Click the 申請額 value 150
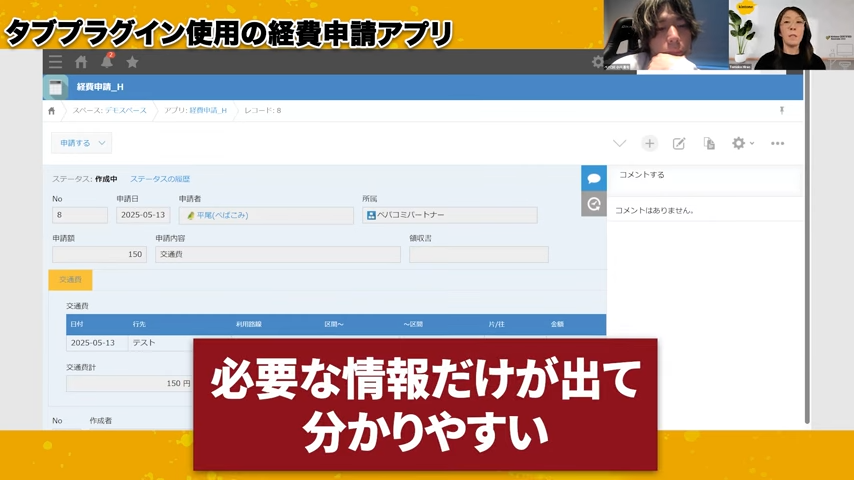Viewport: 854px width, 480px height. [99, 254]
